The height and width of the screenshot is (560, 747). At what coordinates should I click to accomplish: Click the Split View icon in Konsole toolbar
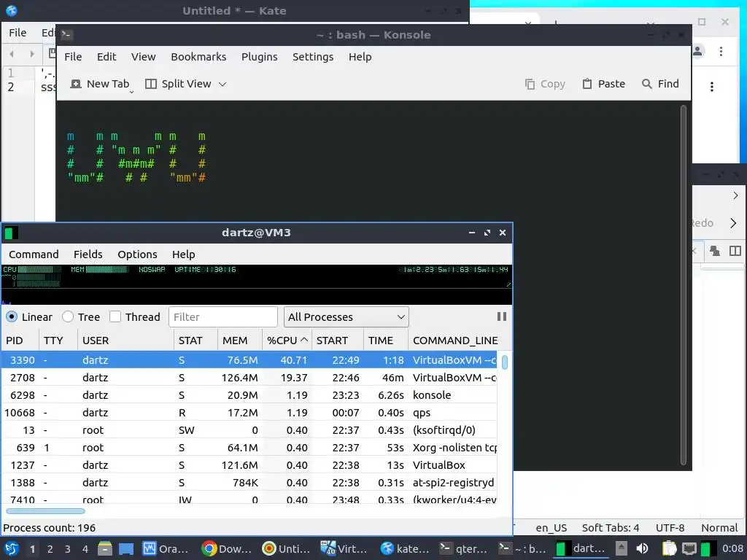[x=150, y=84]
